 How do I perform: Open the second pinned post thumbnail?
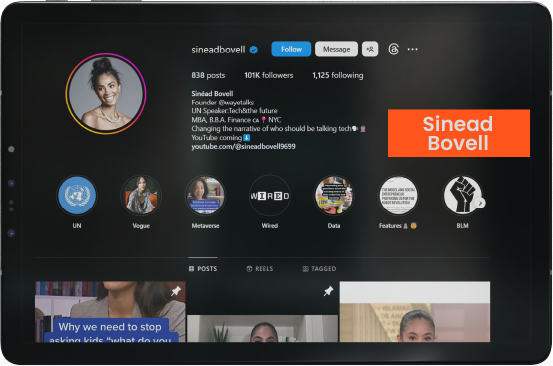[262, 312]
